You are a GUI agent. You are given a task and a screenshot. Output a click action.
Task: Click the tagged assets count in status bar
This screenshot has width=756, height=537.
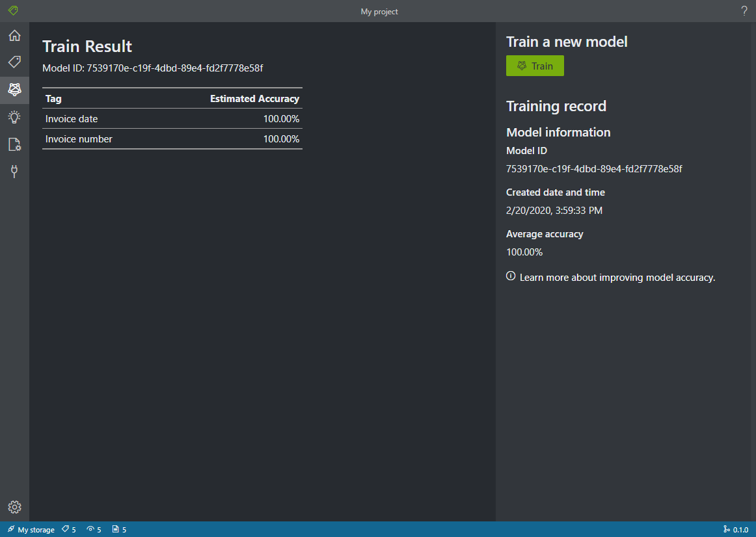tap(69, 529)
